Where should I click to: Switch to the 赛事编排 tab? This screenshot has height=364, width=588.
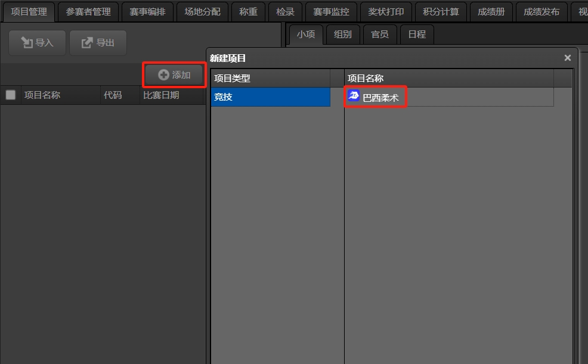click(x=147, y=12)
